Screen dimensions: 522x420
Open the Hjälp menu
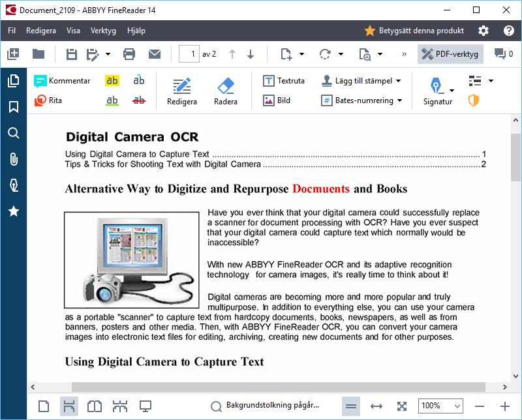point(136,31)
